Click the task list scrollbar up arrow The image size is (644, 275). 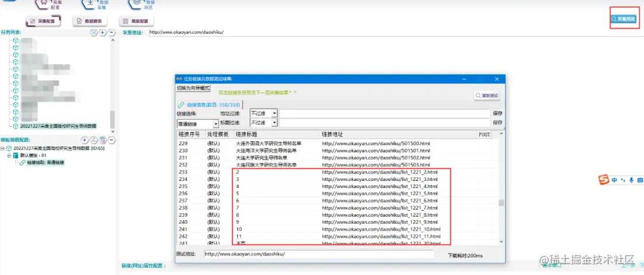(x=113, y=40)
